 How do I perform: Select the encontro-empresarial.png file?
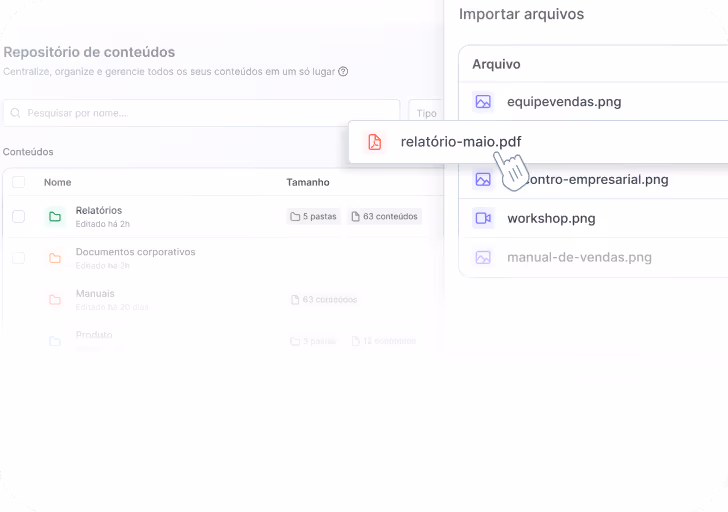598,179
